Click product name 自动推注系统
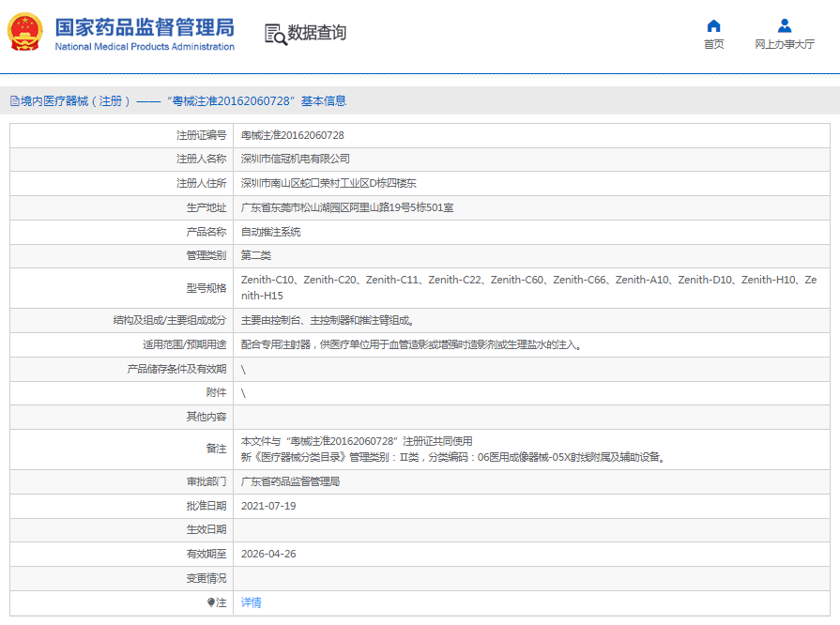 [271, 231]
